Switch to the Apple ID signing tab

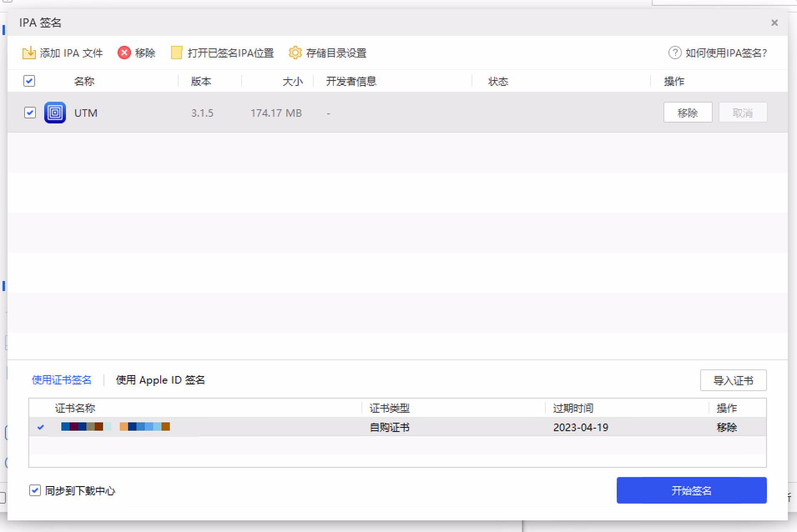(x=160, y=380)
